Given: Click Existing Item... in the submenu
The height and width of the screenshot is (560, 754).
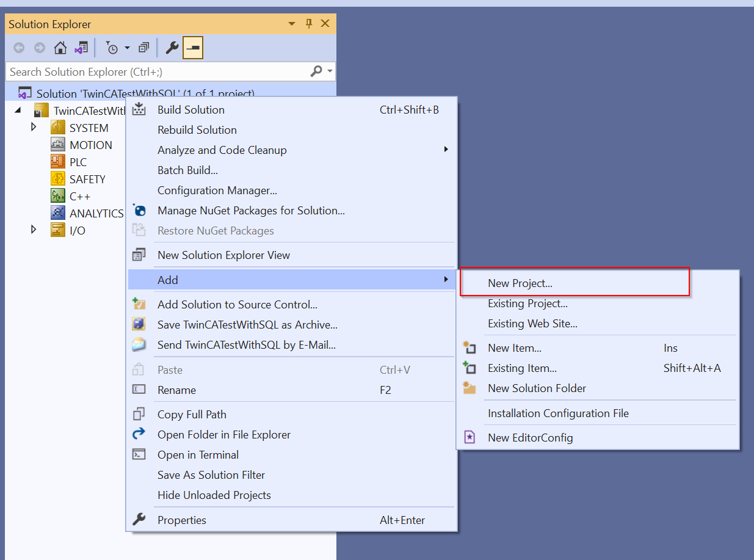Looking at the screenshot, I should 598,368.
